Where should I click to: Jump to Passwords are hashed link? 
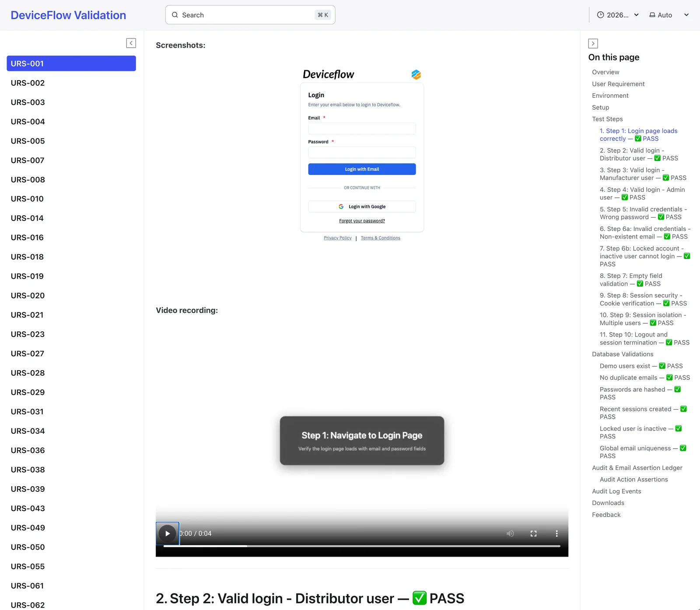click(x=640, y=393)
